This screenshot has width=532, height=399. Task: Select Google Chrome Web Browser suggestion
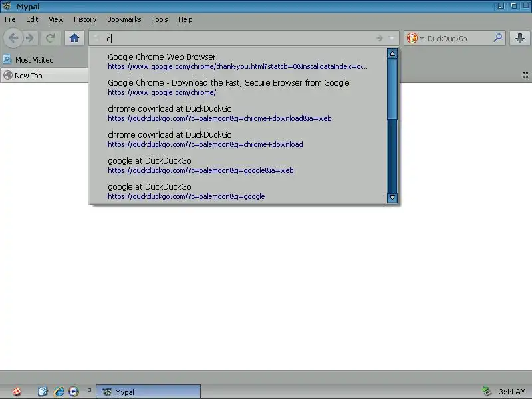(x=238, y=61)
